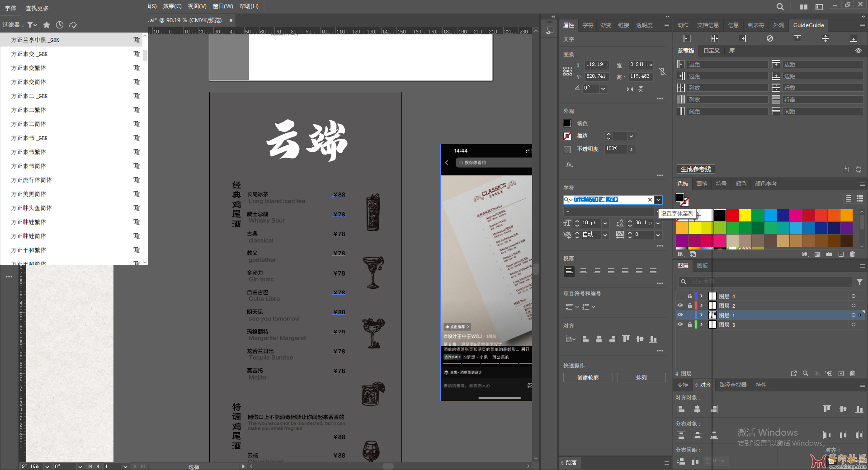
Task: Open the 画板 artboards tab
Action: pyautogui.click(x=702, y=266)
